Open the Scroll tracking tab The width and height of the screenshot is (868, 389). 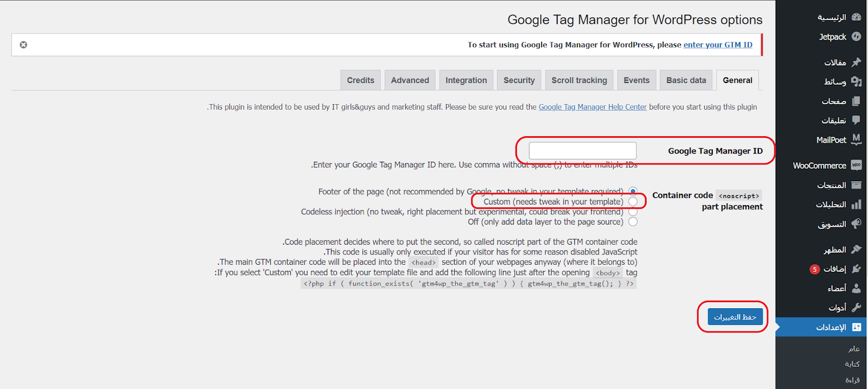pos(579,80)
